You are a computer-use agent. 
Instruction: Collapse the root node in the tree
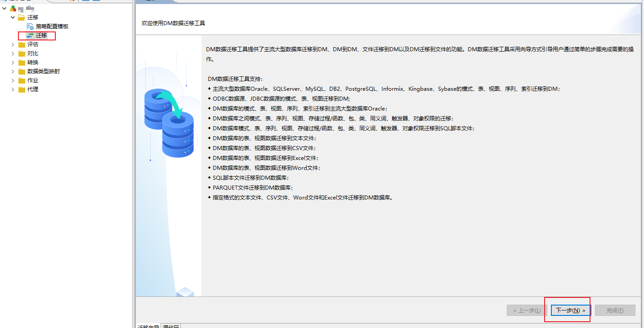pos(4,9)
